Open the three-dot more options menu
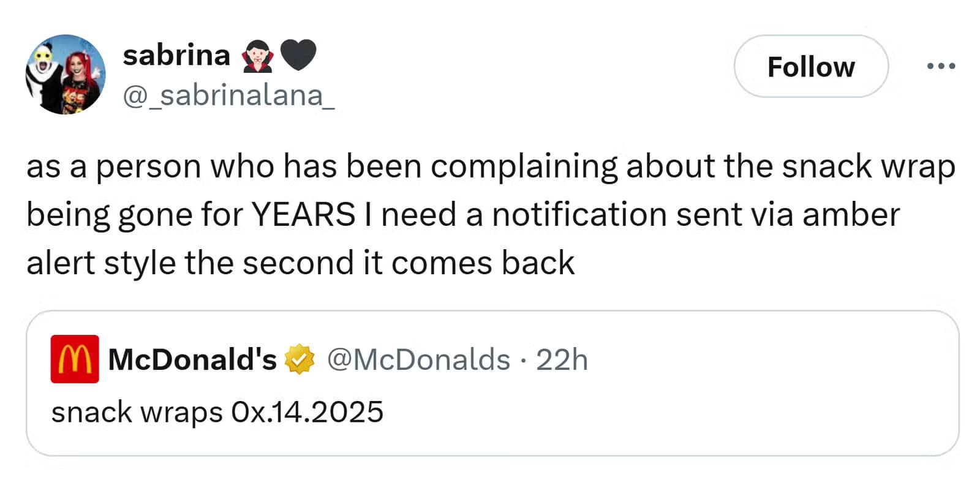The image size is (980, 480). (x=941, y=66)
